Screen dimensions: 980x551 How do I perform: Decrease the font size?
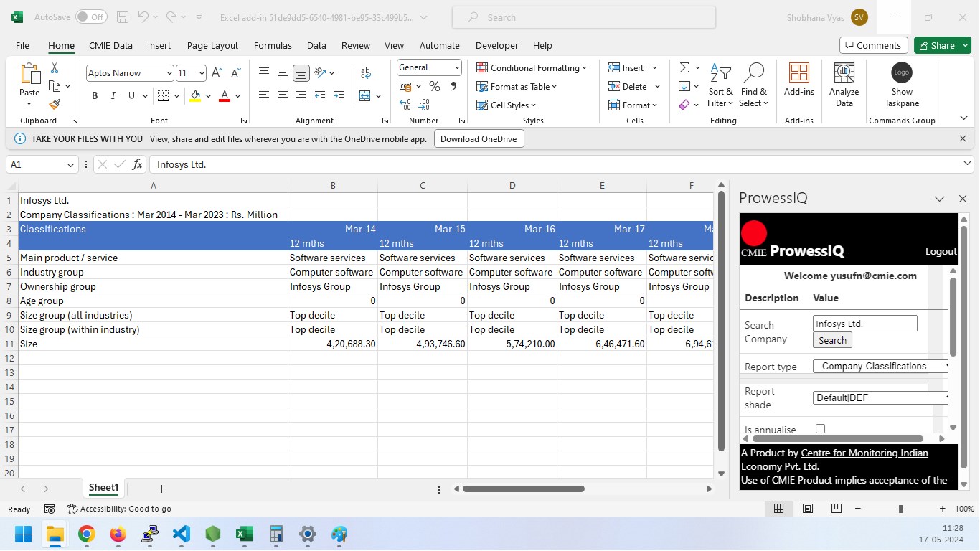point(235,73)
